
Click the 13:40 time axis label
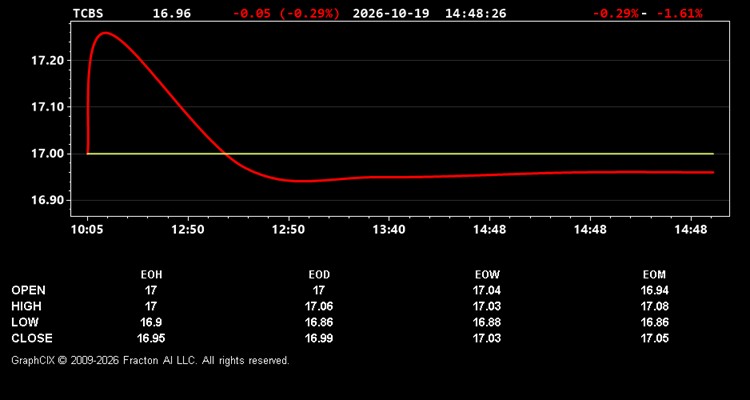[x=389, y=230]
